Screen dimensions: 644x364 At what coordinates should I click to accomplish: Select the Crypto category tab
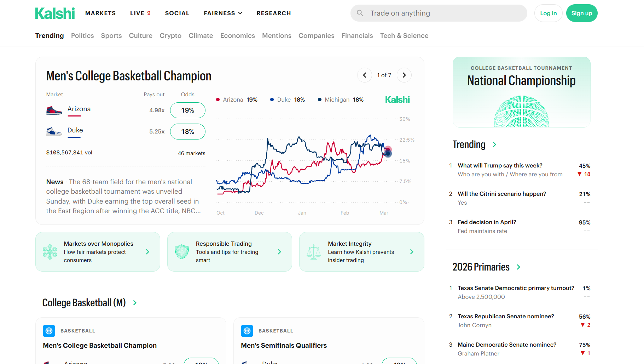point(170,35)
